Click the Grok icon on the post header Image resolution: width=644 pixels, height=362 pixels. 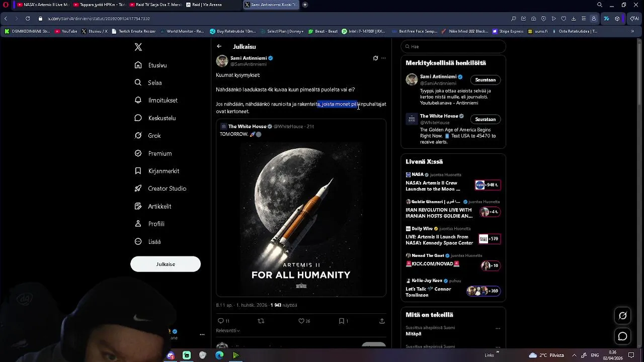[x=375, y=58]
